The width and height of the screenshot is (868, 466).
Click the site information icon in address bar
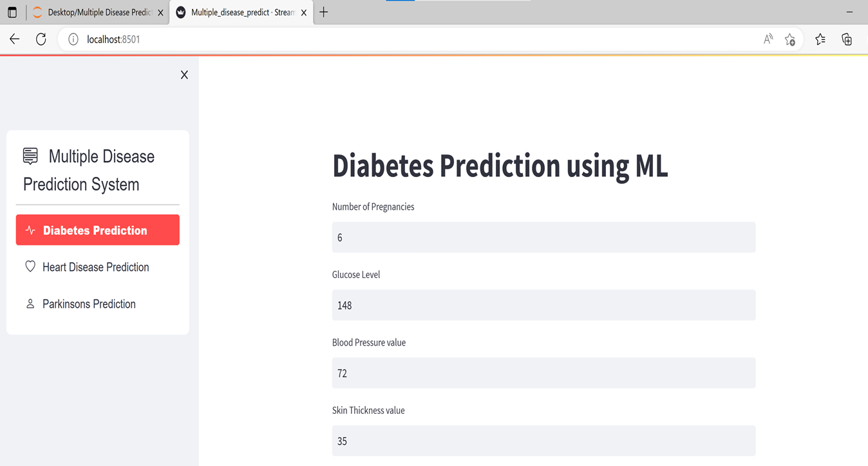73,39
